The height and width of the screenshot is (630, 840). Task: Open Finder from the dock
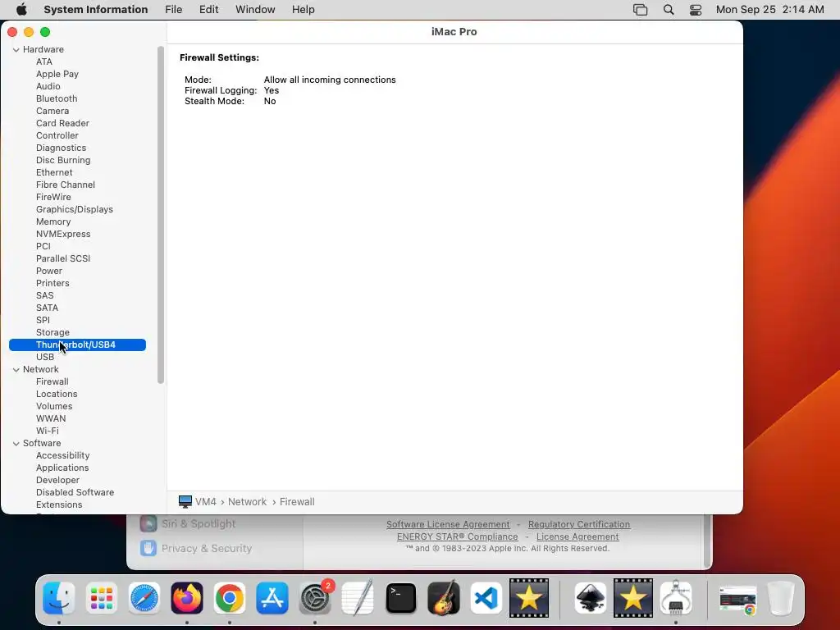[58, 598]
